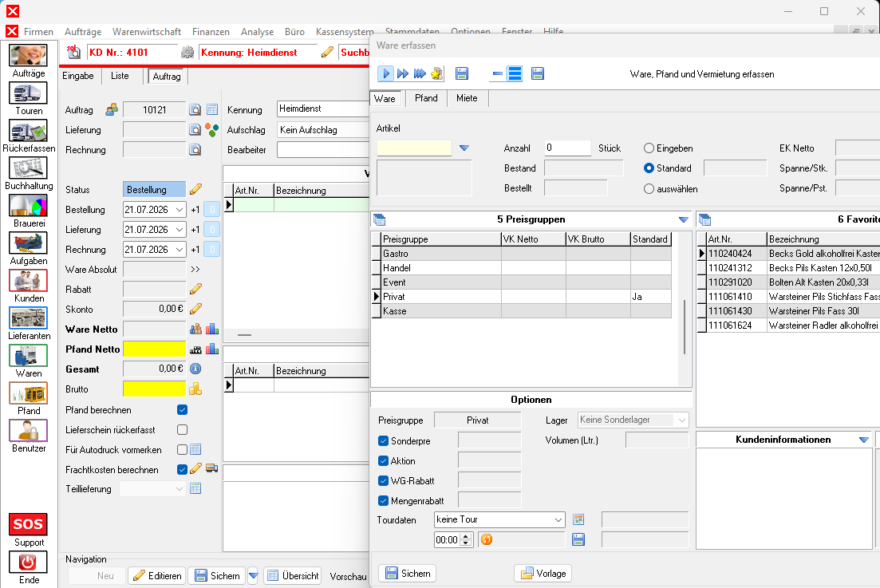This screenshot has width=880, height=588.
Task: Open the Touren sidebar module
Action: pos(28,93)
